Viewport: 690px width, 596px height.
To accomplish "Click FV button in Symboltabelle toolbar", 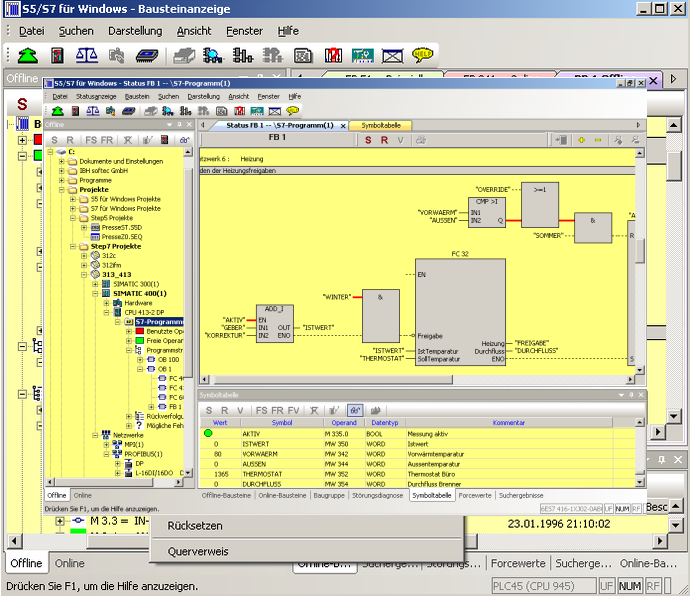I will coord(293,410).
